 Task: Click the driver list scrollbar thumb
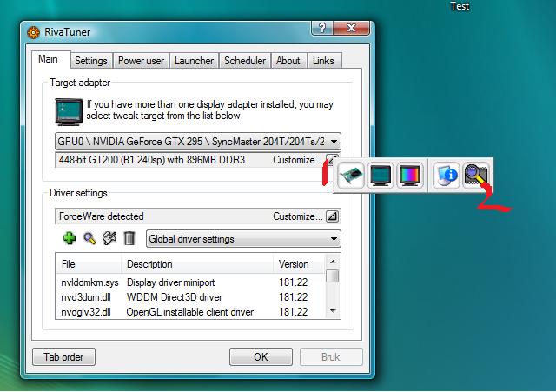point(333,276)
